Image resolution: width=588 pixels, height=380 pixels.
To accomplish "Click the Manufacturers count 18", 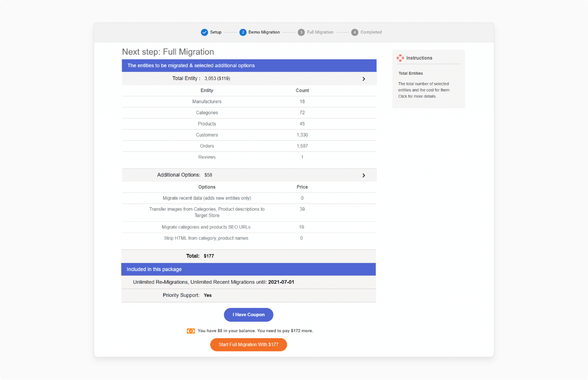I will 302,102.
